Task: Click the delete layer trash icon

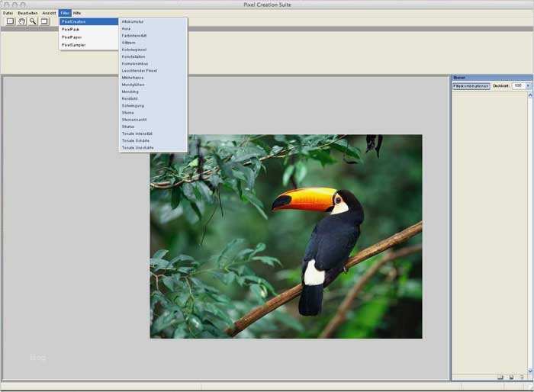Action: click(522, 377)
